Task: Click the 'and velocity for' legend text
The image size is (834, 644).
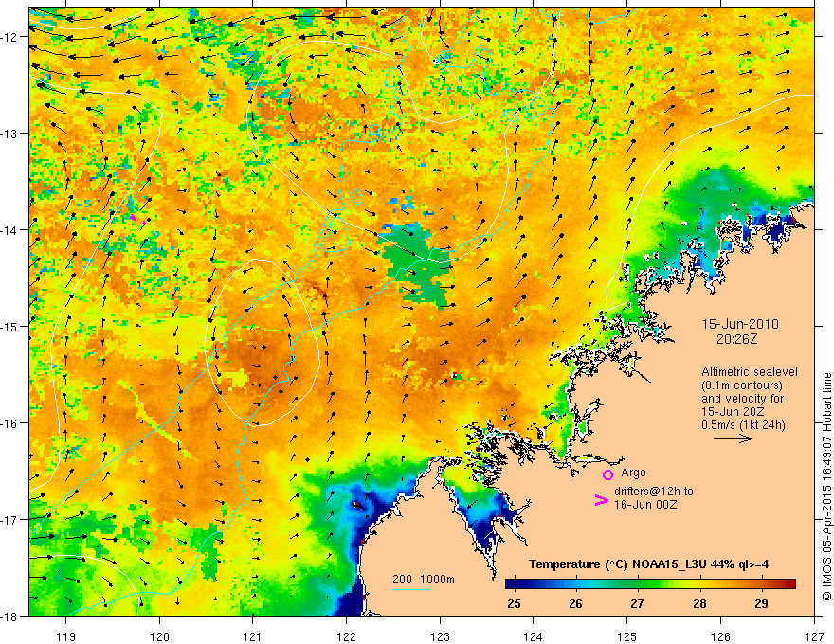Action: click(x=742, y=399)
